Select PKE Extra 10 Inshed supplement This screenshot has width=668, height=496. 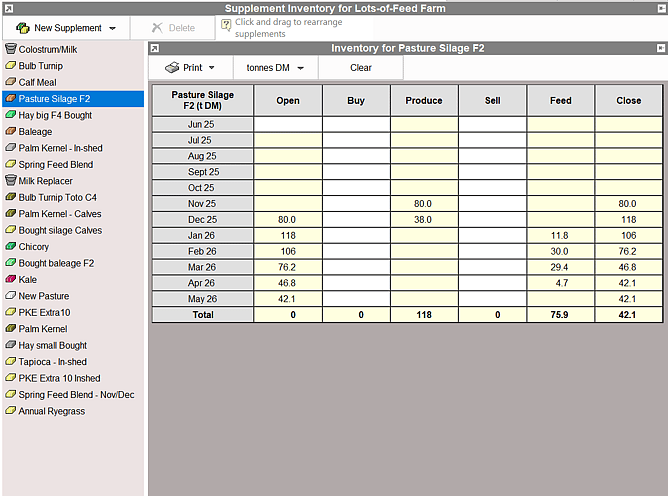point(59,378)
